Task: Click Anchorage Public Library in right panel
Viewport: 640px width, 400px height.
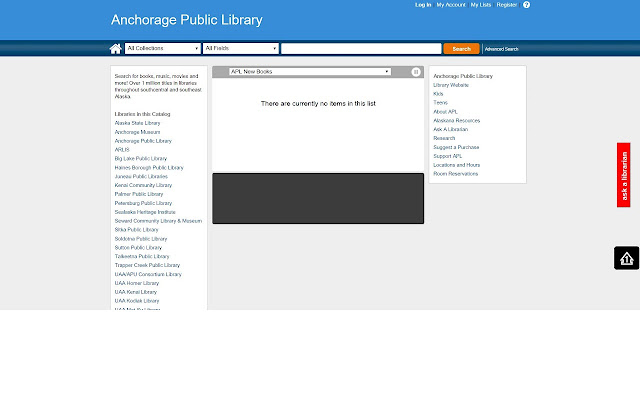Action: tap(463, 76)
